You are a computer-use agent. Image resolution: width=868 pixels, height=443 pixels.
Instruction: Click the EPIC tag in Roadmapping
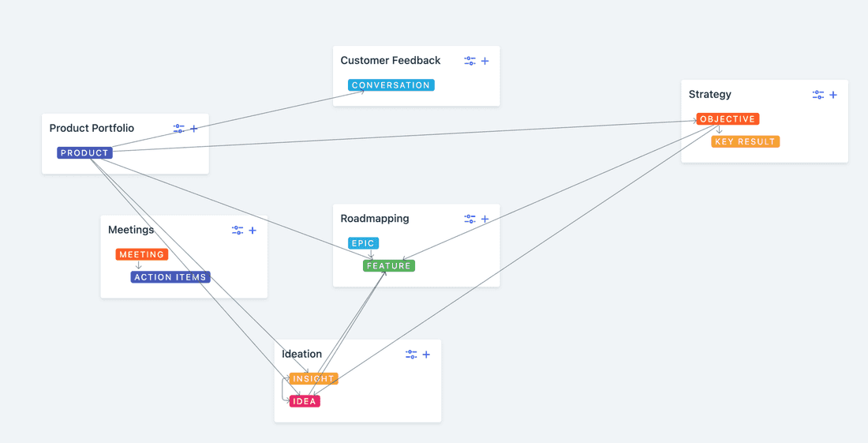coord(363,243)
